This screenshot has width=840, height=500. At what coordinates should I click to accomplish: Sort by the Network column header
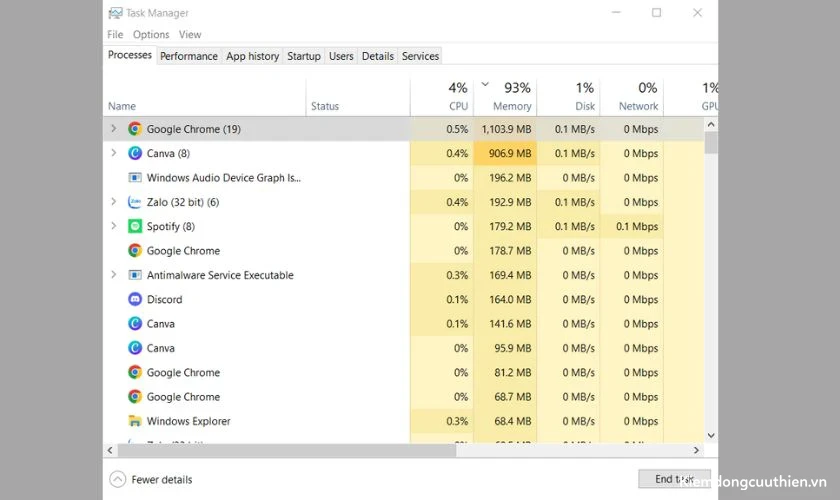pos(632,97)
